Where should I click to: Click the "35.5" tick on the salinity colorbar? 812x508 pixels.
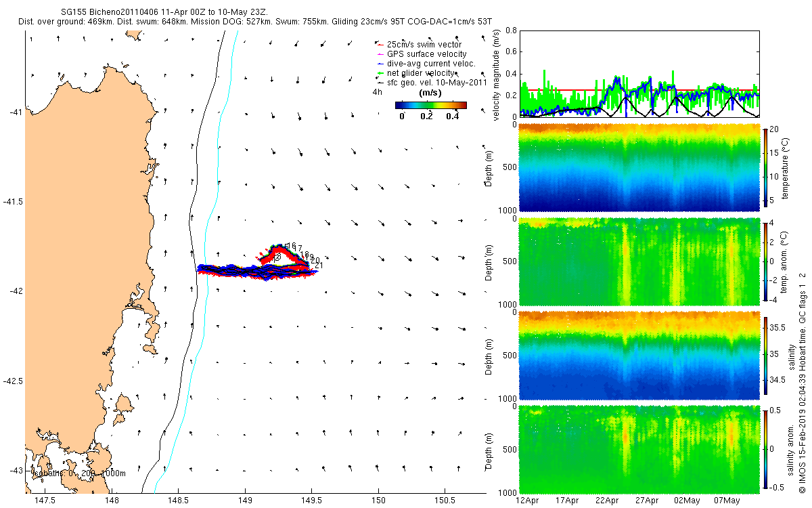(778, 327)
